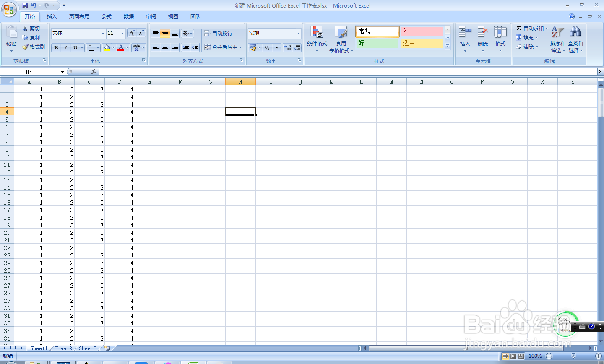Toggle underline formatting
This screenshot has height=364, width=604.
pyautogui.click(x=75, y=48)
